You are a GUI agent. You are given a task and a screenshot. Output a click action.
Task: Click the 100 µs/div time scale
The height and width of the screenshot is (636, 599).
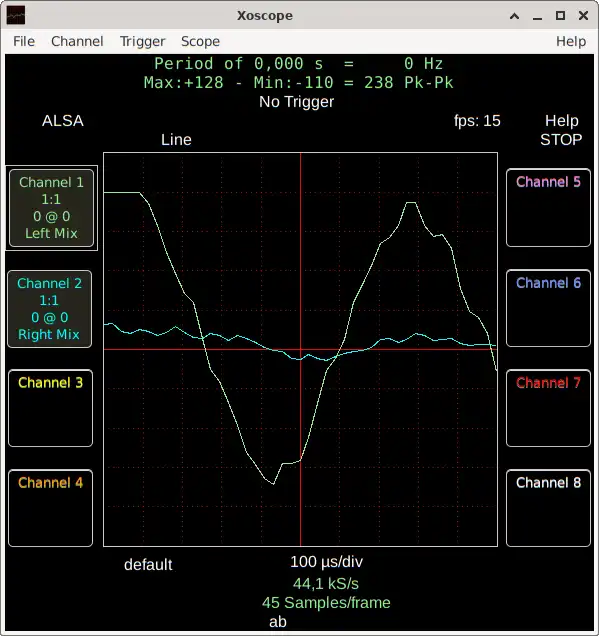point(326,562)
